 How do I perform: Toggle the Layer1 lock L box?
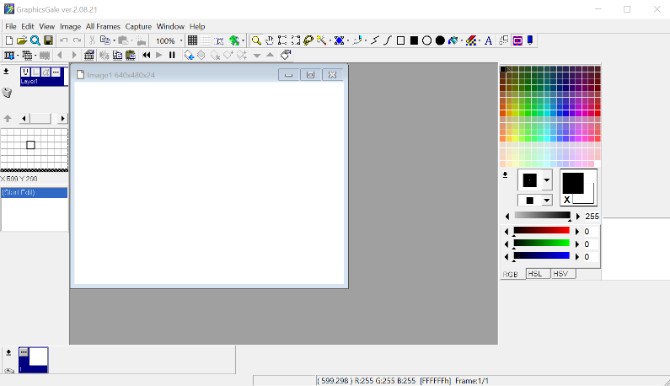point(35,72)
